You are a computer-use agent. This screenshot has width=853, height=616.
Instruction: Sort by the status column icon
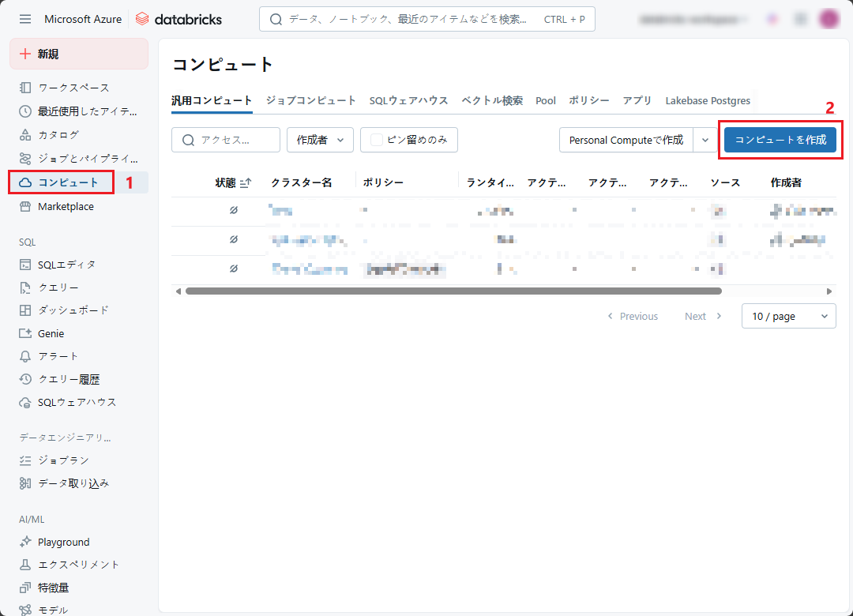[x=246, y=182]
